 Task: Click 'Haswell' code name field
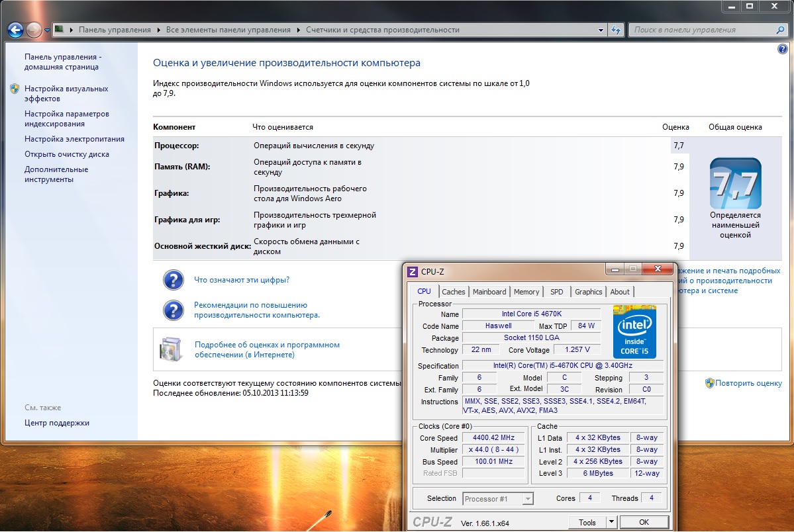point(498,326)
